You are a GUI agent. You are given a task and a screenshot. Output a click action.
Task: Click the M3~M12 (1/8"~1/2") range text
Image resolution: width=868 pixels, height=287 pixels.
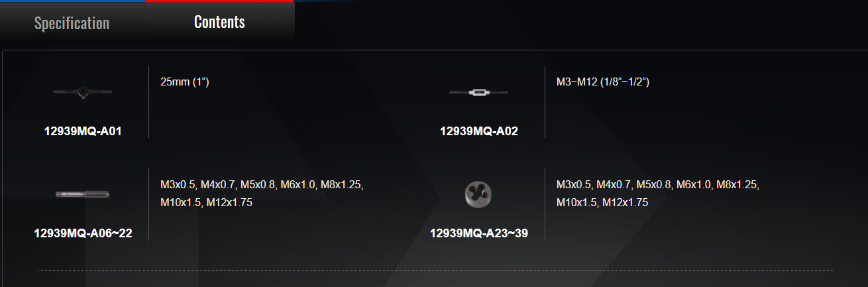pyautogui.click(x=602, y=82)
